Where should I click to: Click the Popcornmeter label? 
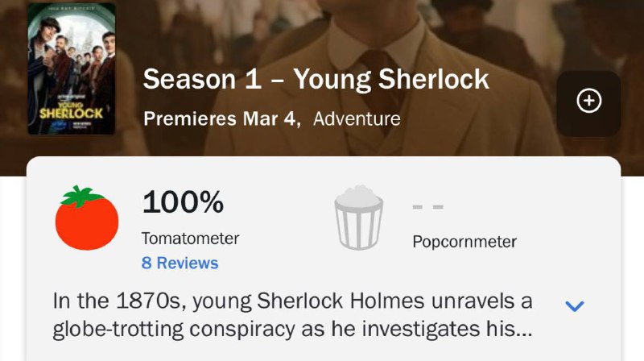464,242
